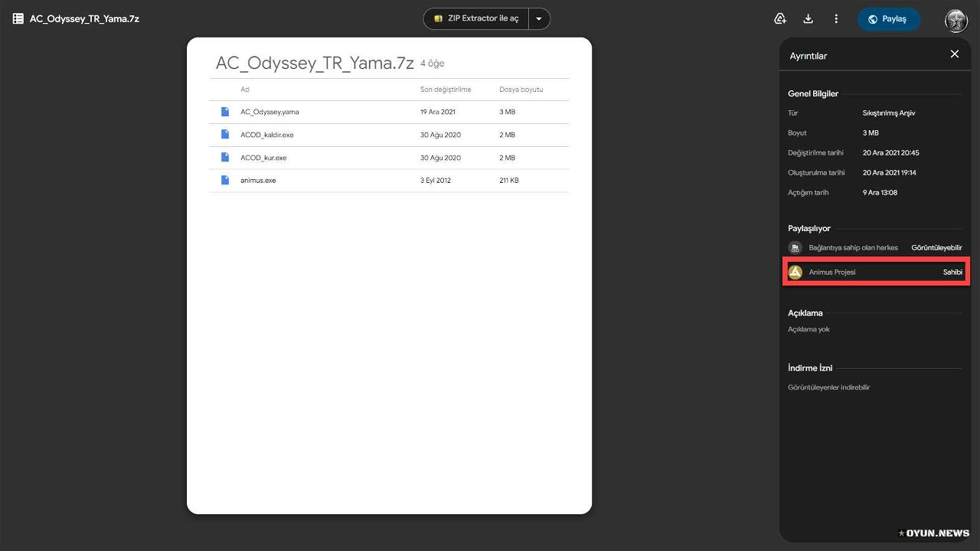Click the file icon next to animus.exe

click(x=225, y=181)
